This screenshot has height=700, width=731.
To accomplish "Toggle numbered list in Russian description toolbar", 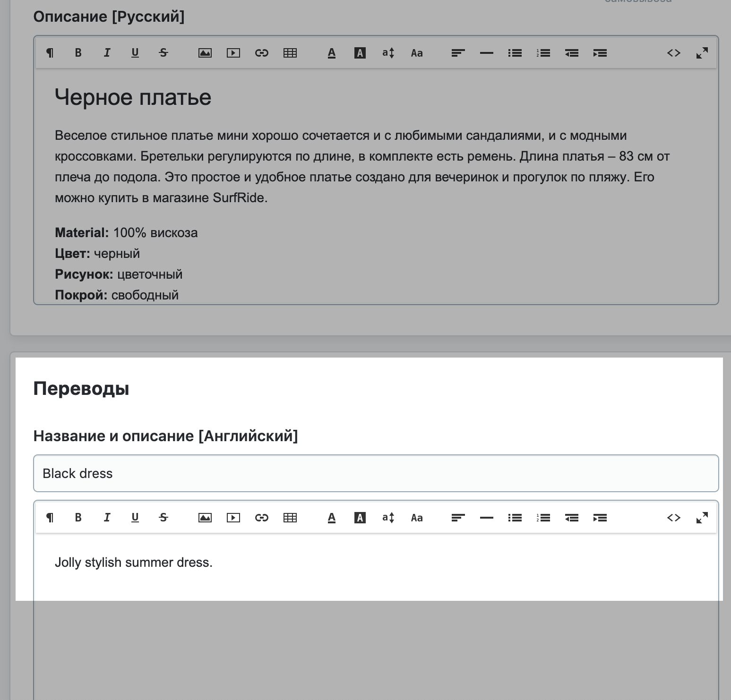I will [x=543, y=53].
